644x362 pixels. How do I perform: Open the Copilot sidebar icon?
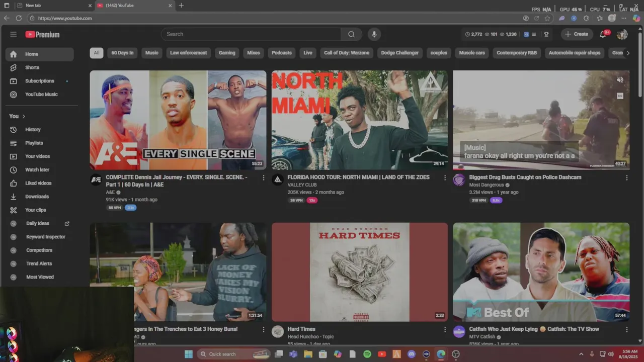636,18
